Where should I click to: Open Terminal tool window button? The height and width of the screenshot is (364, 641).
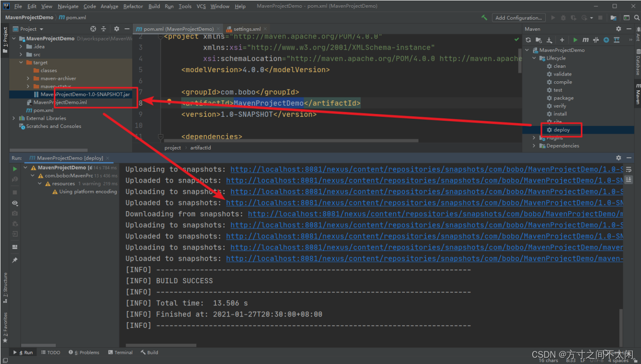pyautogui.click(x=121, y=352)
